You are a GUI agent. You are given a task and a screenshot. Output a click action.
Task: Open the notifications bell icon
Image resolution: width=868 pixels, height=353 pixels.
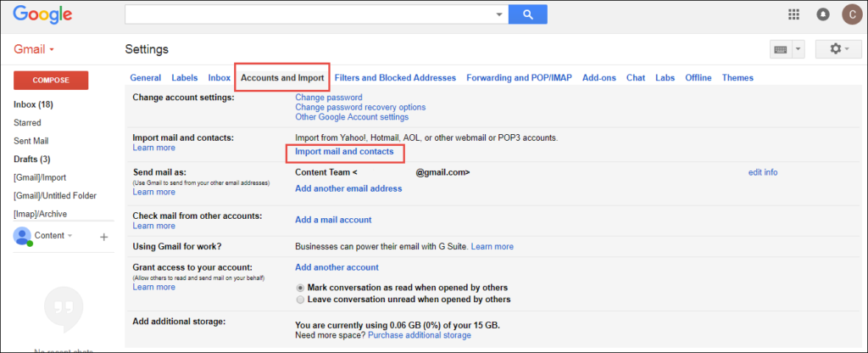pyautogui.click(x=823, y=14)
